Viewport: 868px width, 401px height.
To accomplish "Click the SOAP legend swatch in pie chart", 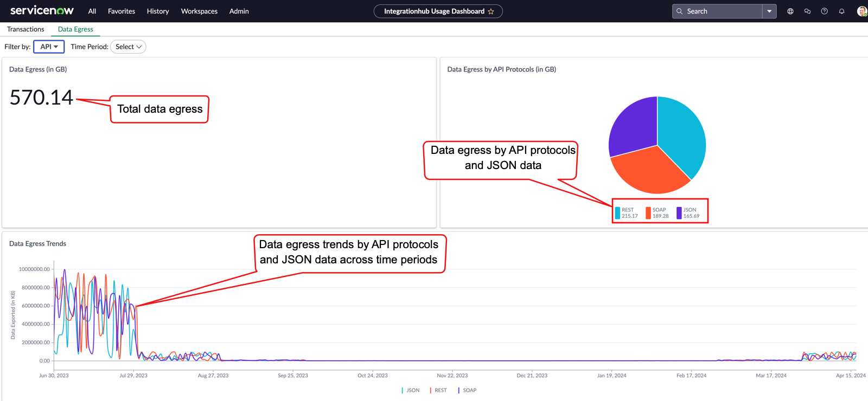I will (x=648, y=213).
